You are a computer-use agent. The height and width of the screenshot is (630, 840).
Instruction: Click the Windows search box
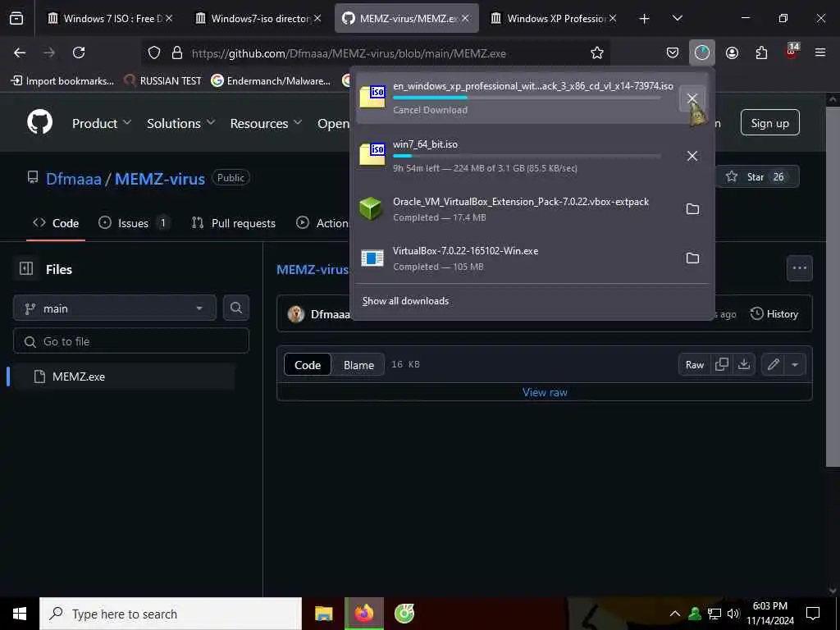tap(171, 614)
